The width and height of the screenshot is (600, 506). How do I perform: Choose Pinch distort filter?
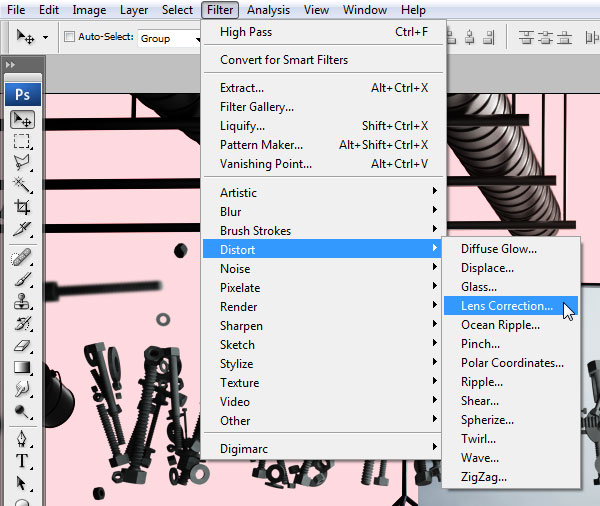510,344
